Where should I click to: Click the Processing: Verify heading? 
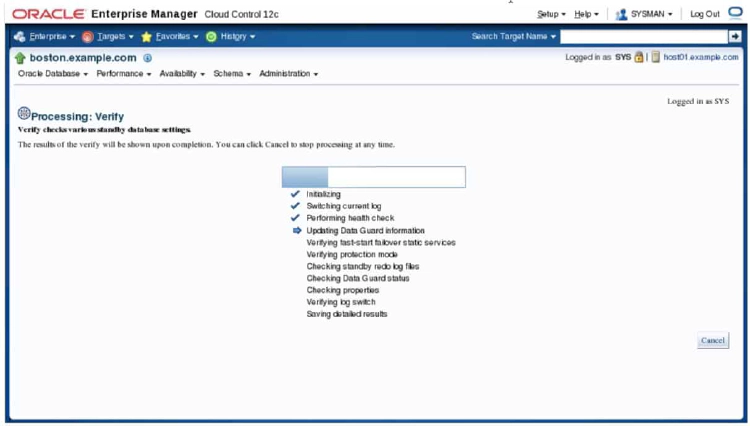pyautogui.click(x=77, y=116)
